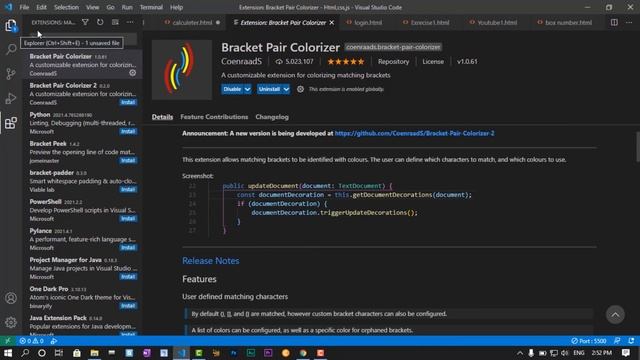Open Run and Debug view
Viewport: 640px width, 360px height.
coord(11,98)
